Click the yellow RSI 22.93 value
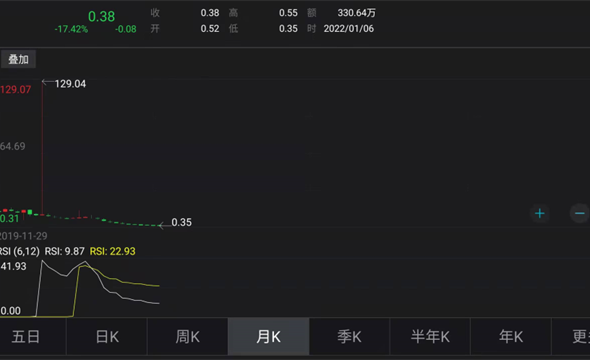This screenshot has height=360, width=590. click(113, 251)
